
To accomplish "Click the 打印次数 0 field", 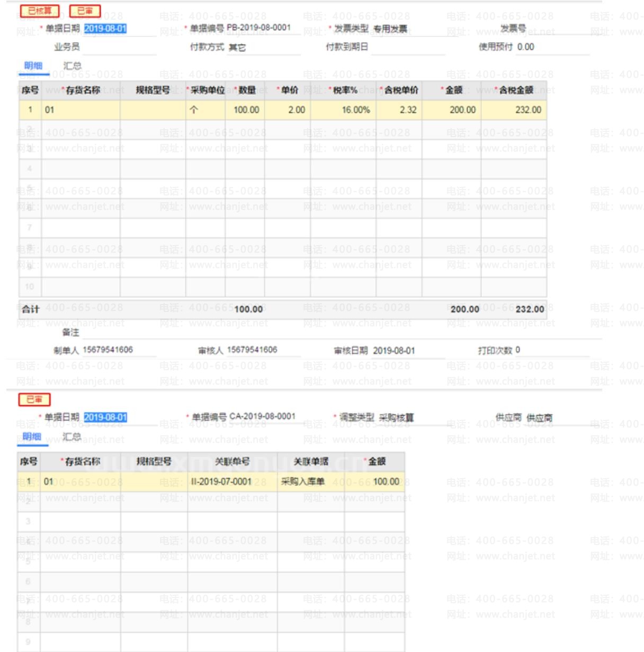I will coord(552,350).
